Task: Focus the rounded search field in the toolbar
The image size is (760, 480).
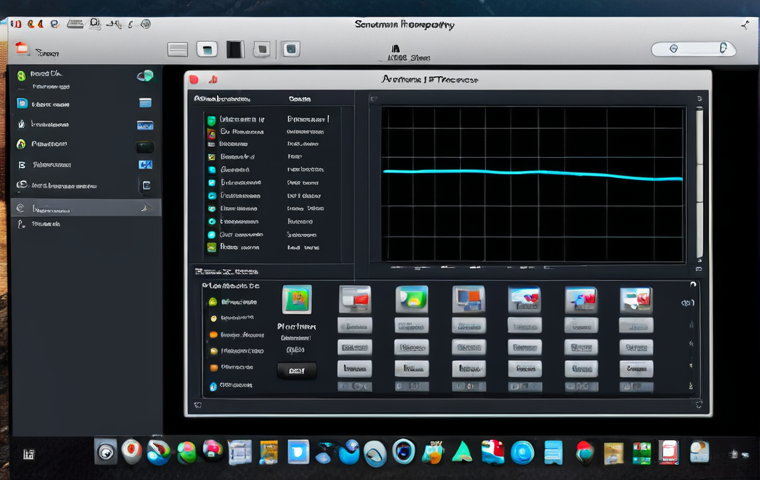Action: [x=694, y=48]
